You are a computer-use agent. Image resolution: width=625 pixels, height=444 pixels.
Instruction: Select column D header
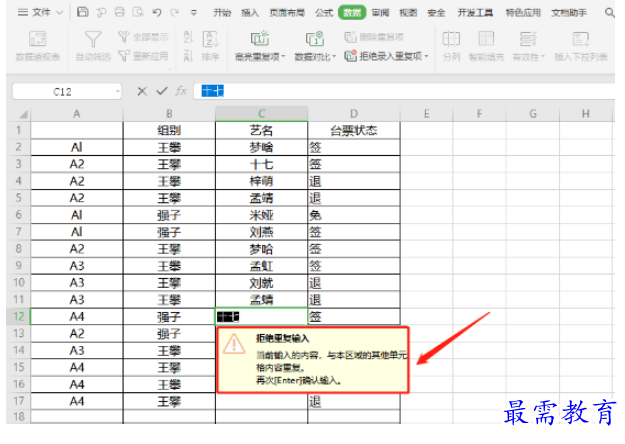(x=354, y=114)
